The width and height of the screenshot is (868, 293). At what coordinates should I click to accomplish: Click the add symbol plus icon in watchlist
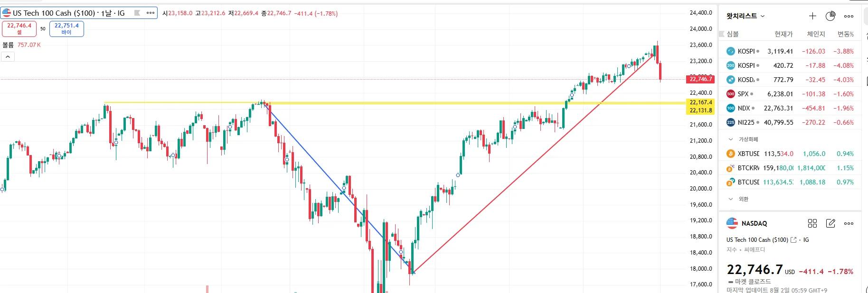812,16
